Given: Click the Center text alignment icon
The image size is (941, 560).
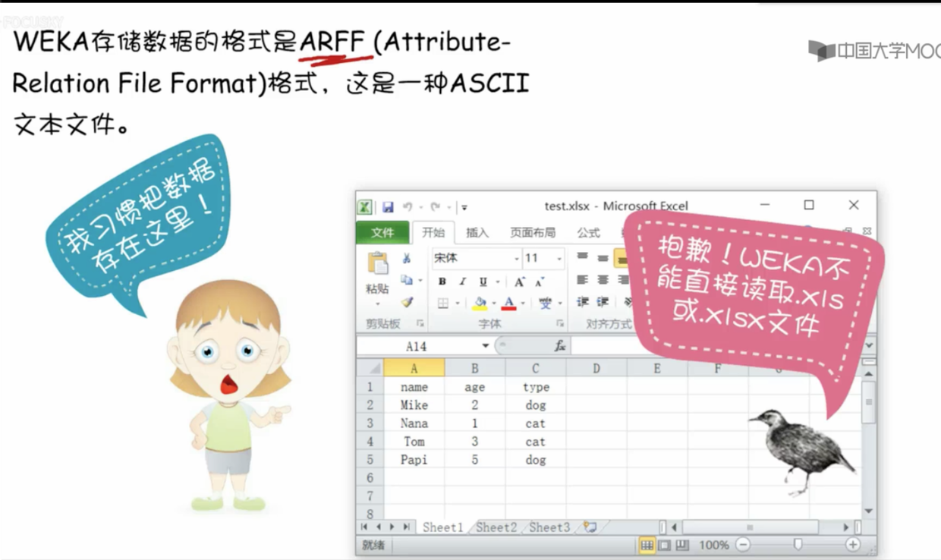Looking at the screenshot, I should (603, 279).
